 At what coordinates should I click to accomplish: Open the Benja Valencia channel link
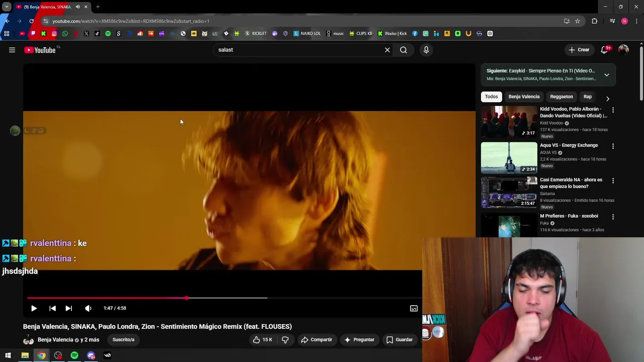pyautogui.click(x=55, y=340)
